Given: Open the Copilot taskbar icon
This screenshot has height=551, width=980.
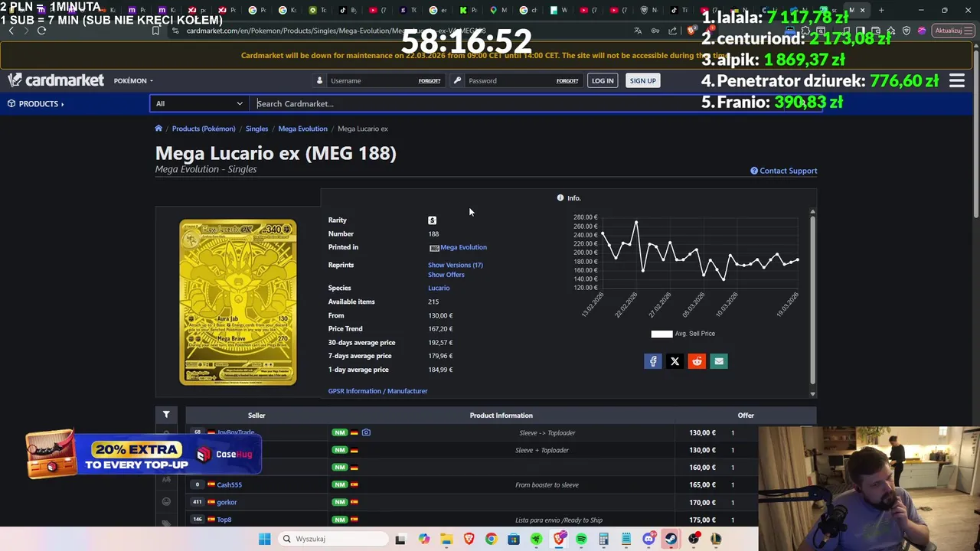Looking at the screenshot, I should pos(423,539).
